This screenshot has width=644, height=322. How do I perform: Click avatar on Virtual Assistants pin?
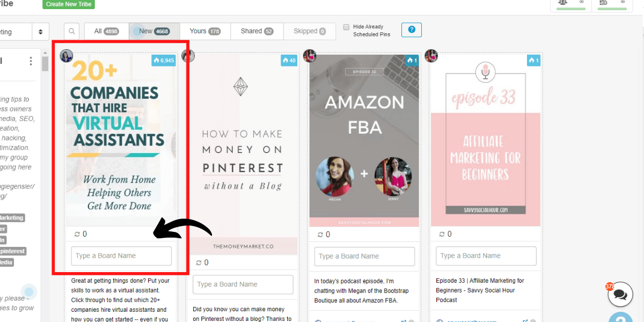(67, 56)
